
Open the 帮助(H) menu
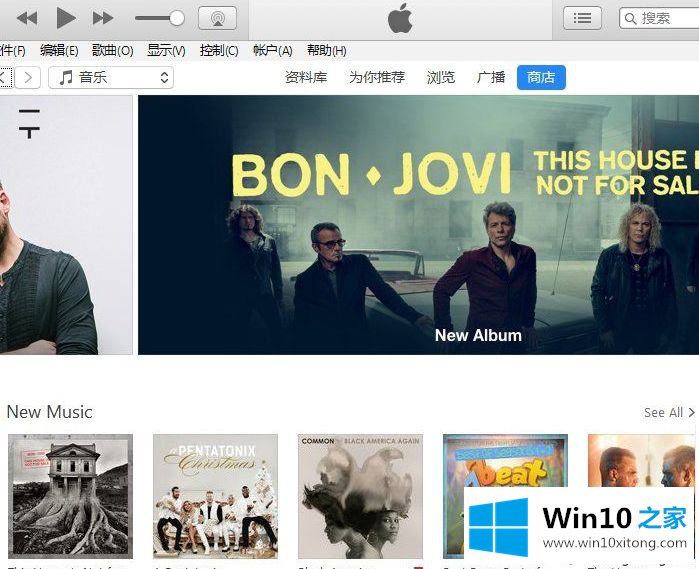point(326,50)
